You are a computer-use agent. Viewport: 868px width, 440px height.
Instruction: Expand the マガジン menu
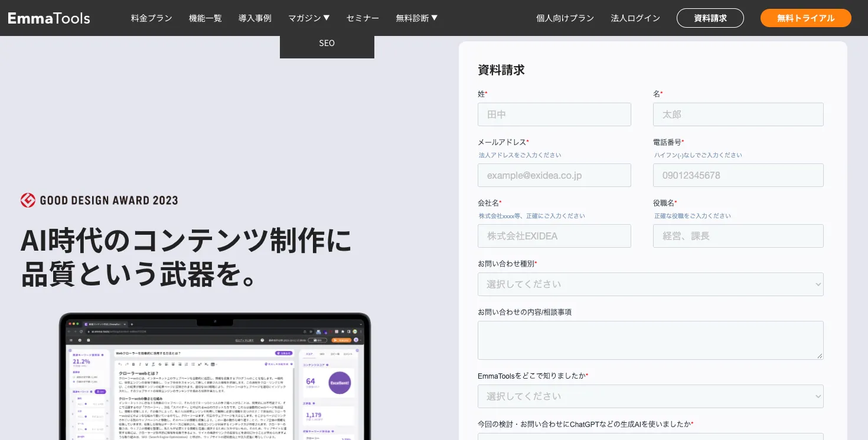309,18
